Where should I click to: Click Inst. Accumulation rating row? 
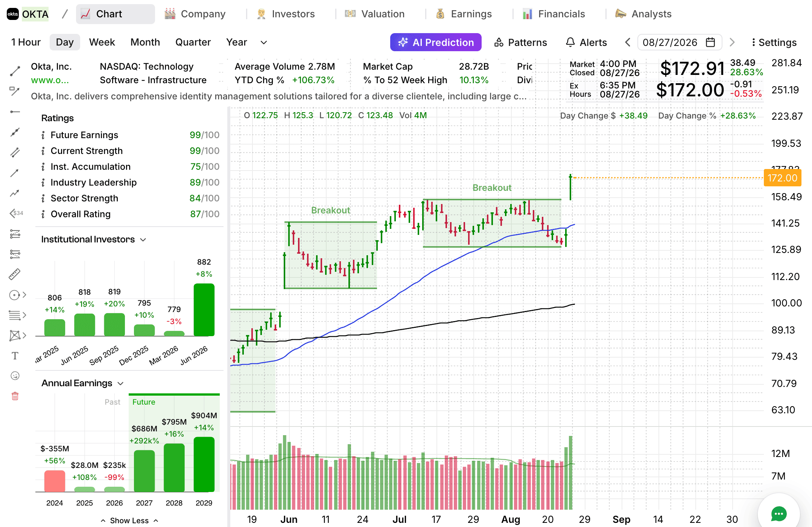(130, 167)
